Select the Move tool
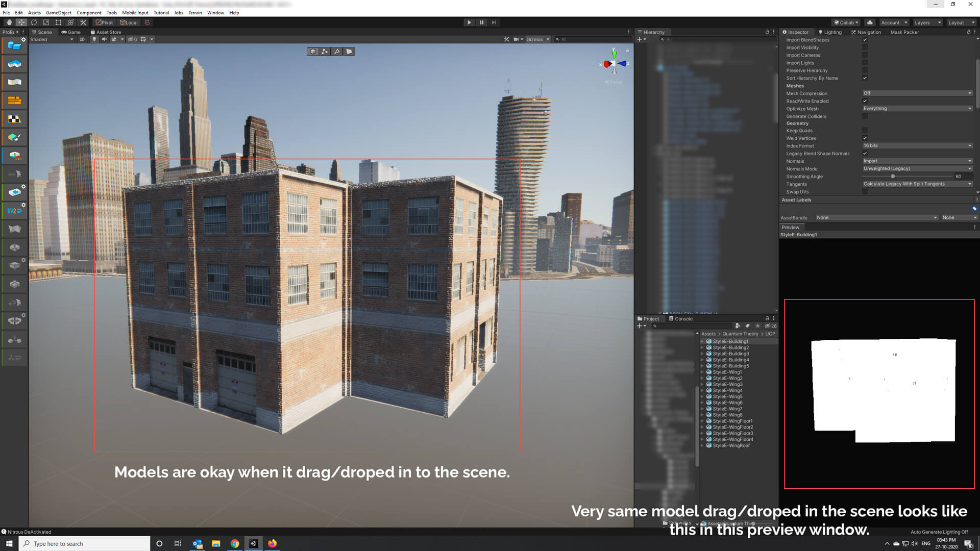Viewport: 980px width, 551px height. (21, 22)
